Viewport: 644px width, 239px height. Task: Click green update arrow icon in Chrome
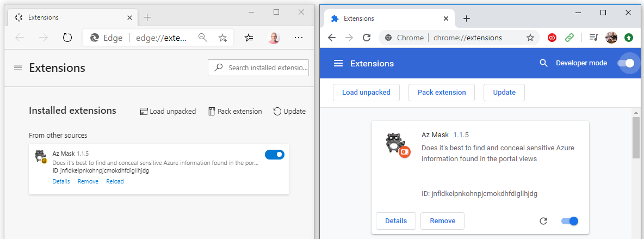(x=629, y=38)
